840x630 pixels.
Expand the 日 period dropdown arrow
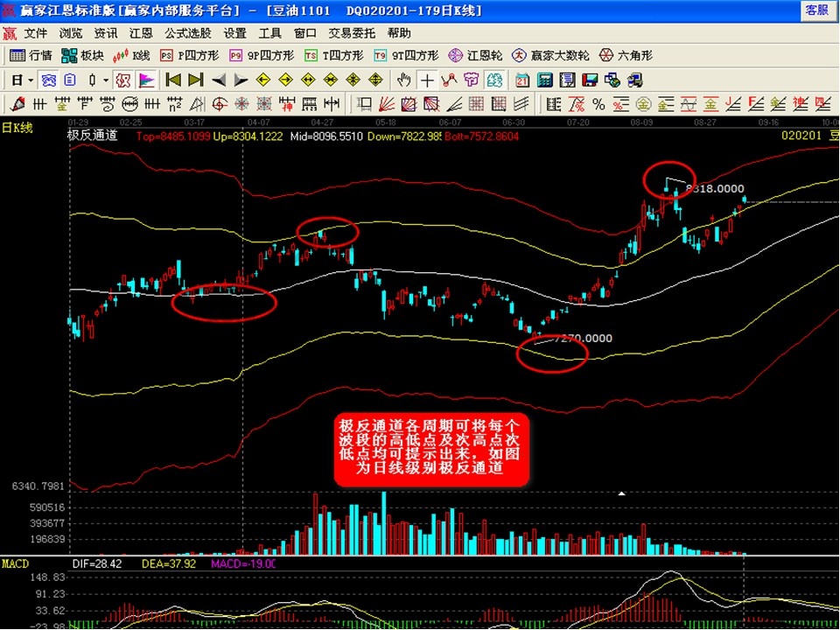31,80
